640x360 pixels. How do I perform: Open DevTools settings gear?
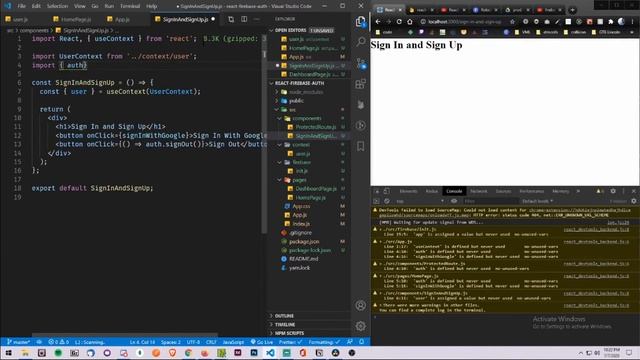(613, 191)
